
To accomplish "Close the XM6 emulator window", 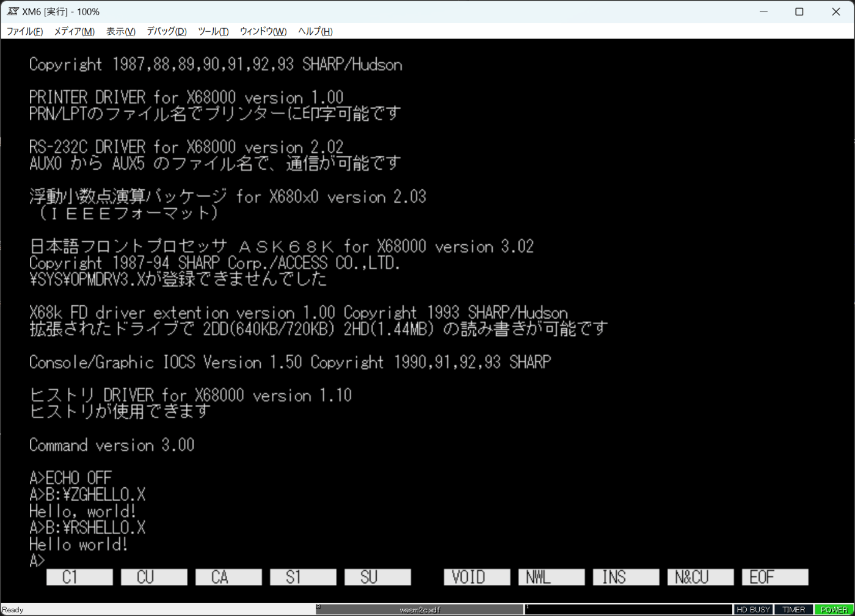I will [836, 12].
